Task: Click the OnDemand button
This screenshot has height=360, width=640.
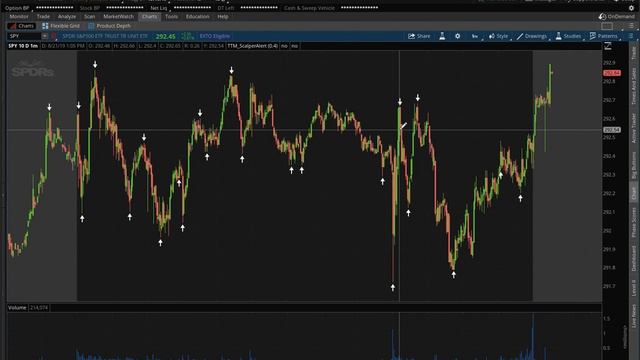Action: tap(616, 16)
